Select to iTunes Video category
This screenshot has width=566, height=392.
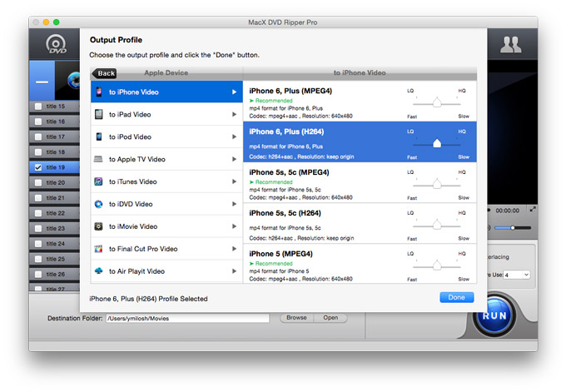coord(166,181)
